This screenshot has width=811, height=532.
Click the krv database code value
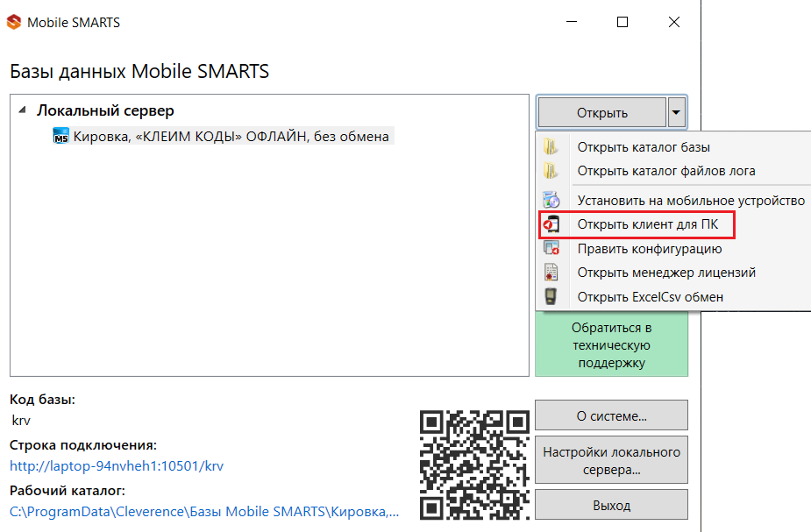pos(21,421)
